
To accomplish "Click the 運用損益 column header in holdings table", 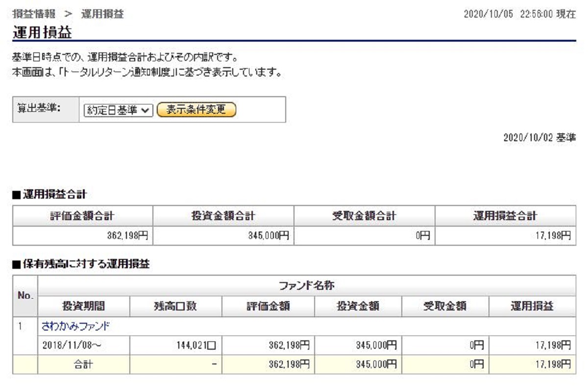I will (532, 307).
